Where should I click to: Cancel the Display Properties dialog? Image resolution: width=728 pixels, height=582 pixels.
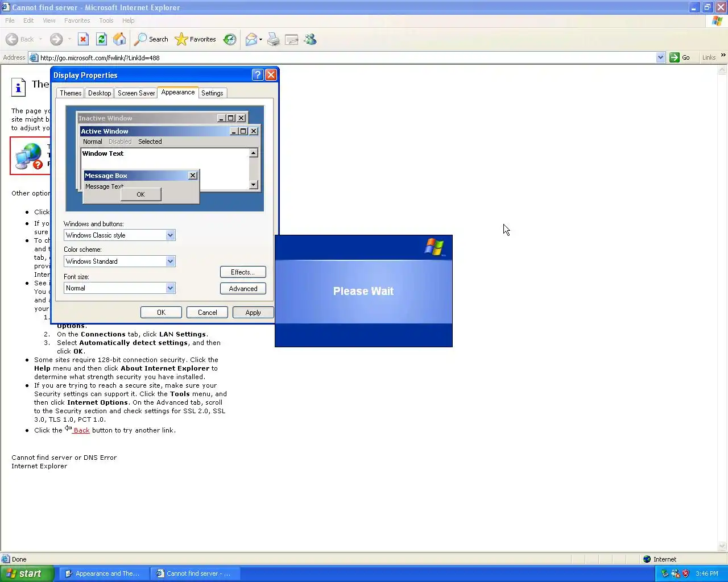pyautogui.click(x=207, y=313)
